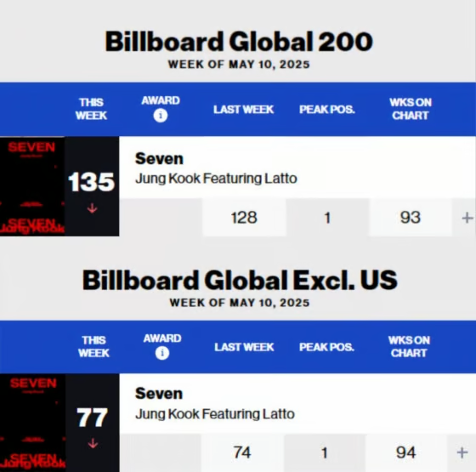476x472 pixels.
Task: Click the last week value 128
Action: point(244,218)
